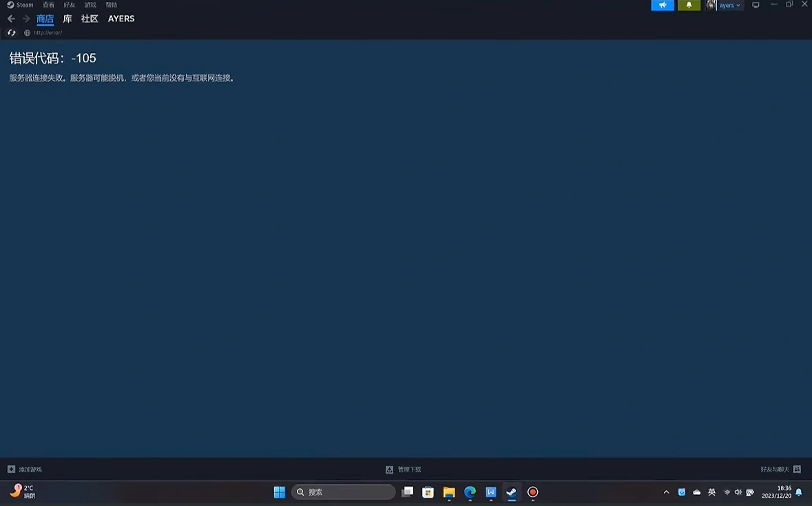Refresh the store page with the reload icon

coord(11,32)
